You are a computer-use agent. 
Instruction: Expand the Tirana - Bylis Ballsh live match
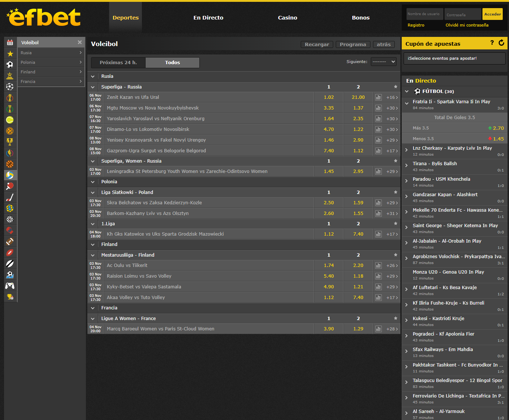tap(407, 165)
